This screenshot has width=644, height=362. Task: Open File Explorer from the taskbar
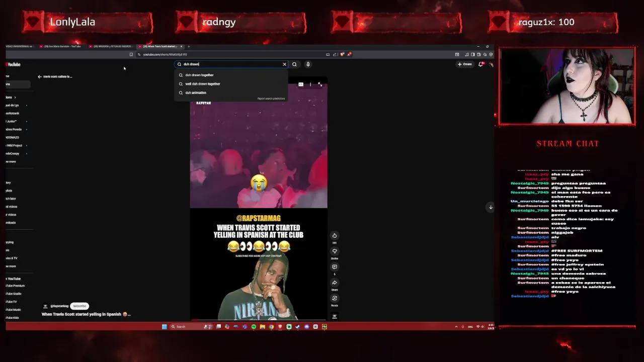pos(263,327)
